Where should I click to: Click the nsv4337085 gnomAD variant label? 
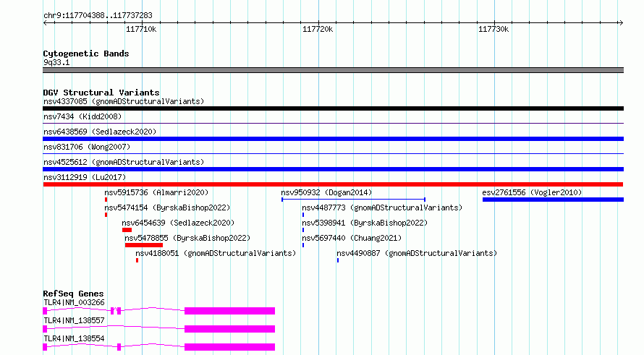point(124,101)
